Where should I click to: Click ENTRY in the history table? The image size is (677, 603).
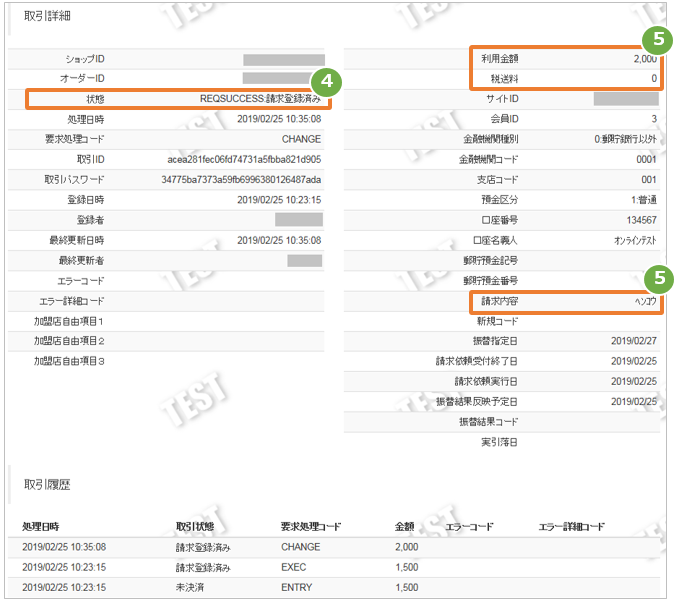pyautogui.click(x=296, y=587)
